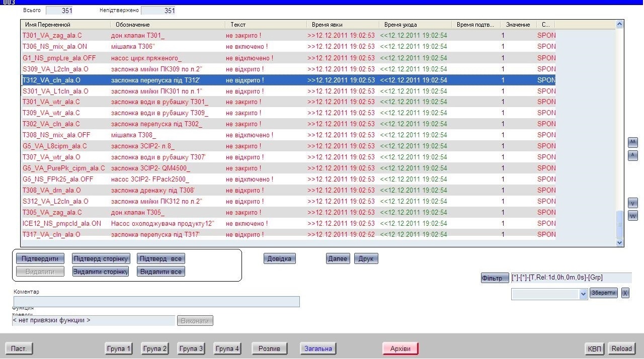Click the Друк print button
This screenshot has height=359, width=644.
[x=366, y=259]
